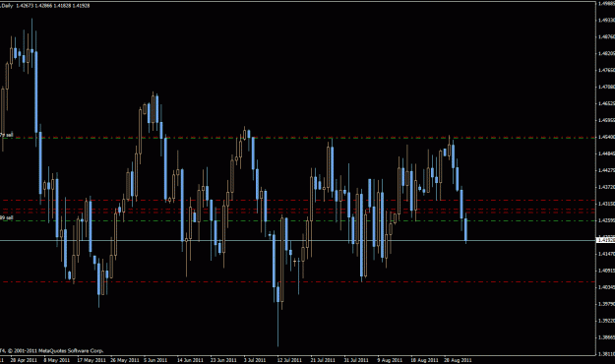The image size is (615, 364).
Task: Select the light blue current bid price line
Action: pyautogui.click(x=298, y=240)
